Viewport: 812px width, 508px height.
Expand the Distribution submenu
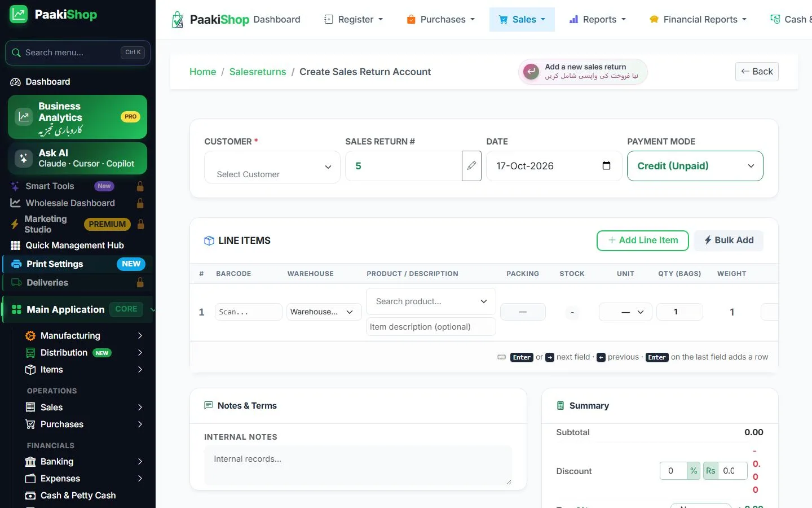tap(140, 353)
